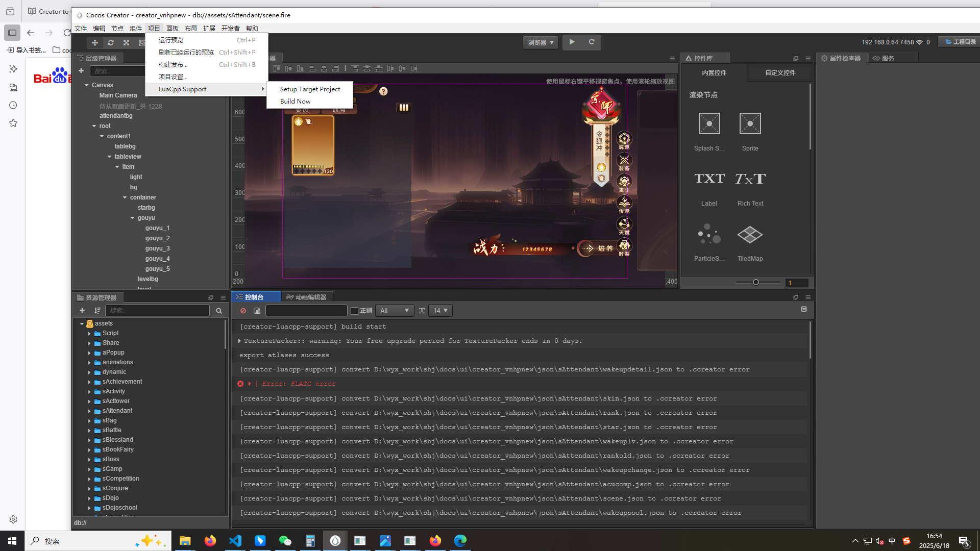Open the console font size 14 dropdown
This screenshot has height=551, width=980.
click(440, 311)
